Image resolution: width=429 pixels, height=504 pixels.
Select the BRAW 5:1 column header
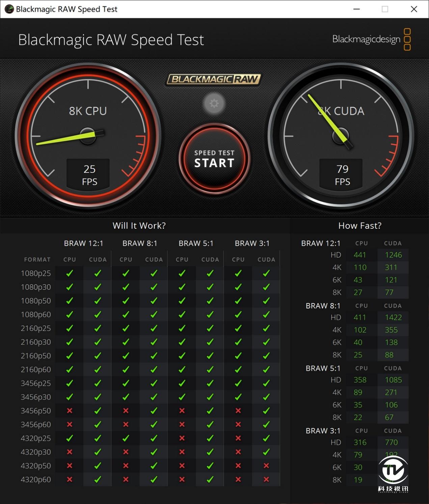(196, 244)
